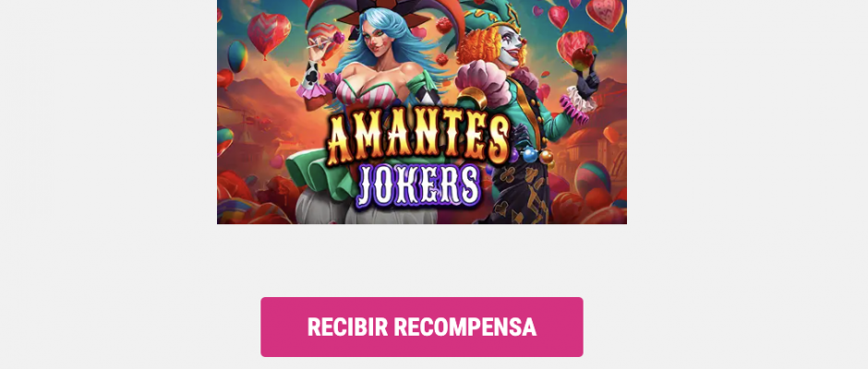The height and width of the screenshot is (369, 868).
Task: Open the Amantes Jokers game banner
Action: pyautogui.click(x=421, y=112)
